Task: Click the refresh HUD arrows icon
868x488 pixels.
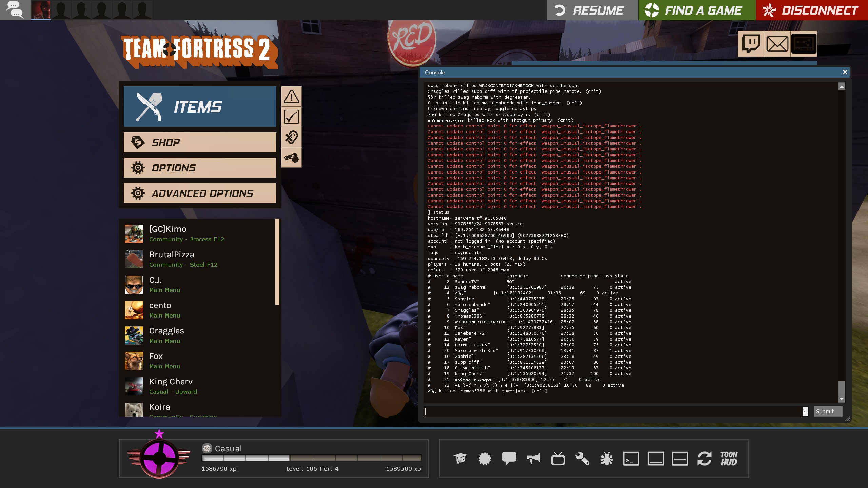Action: click(x=704, y=459)
